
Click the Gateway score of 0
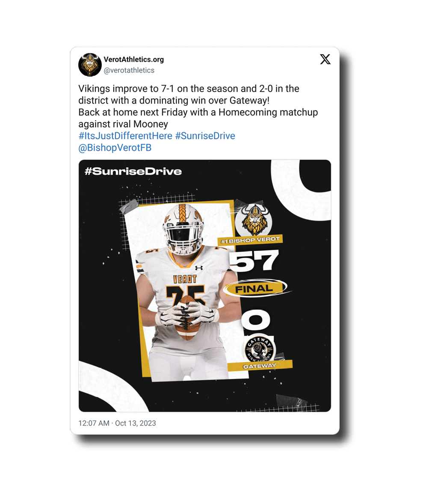tap(256, 319)
